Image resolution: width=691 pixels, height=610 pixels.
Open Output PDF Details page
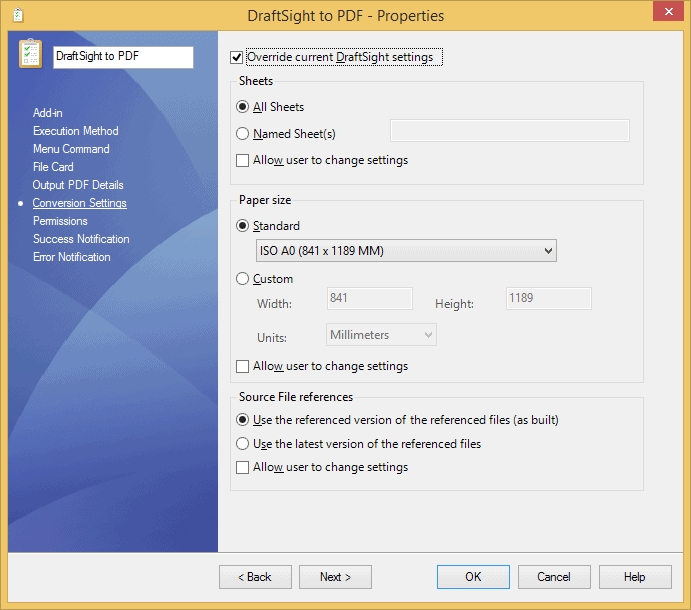click(78, 185)
